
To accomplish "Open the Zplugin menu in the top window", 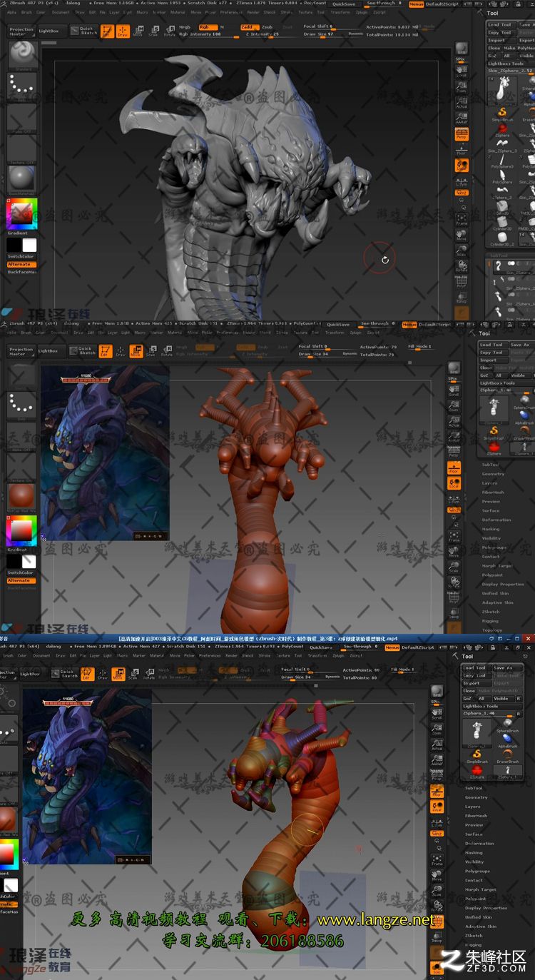I will pos(362,12).
